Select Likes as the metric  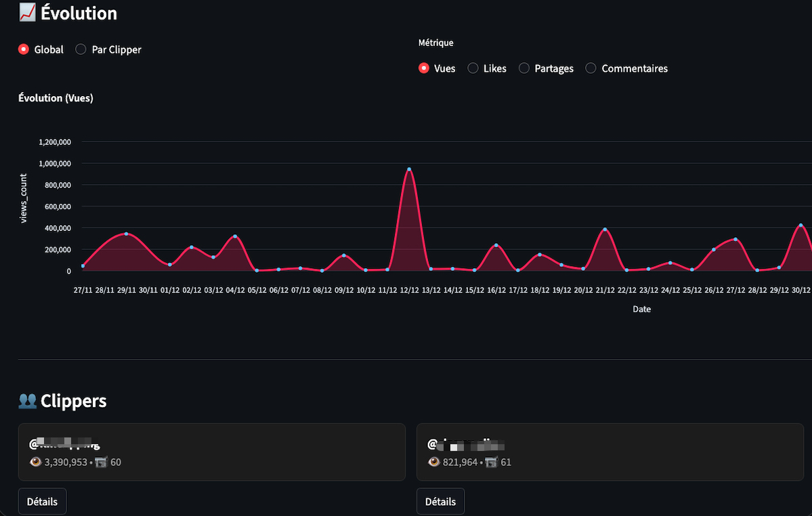point(473,68)
